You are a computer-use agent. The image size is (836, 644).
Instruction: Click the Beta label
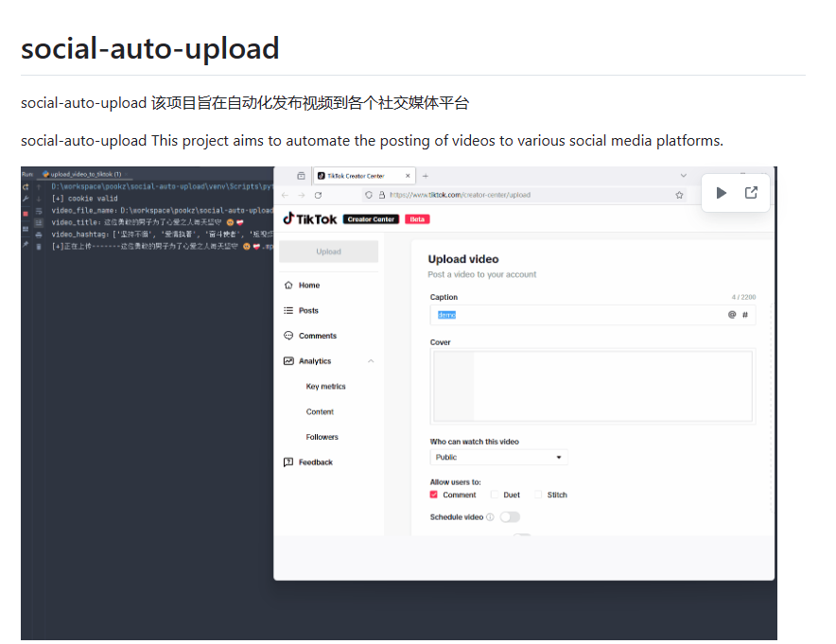tap(417, 219)
